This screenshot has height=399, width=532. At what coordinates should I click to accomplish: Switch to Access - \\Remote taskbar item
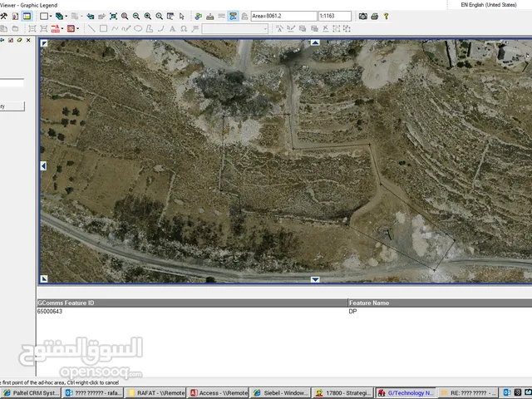218,393
